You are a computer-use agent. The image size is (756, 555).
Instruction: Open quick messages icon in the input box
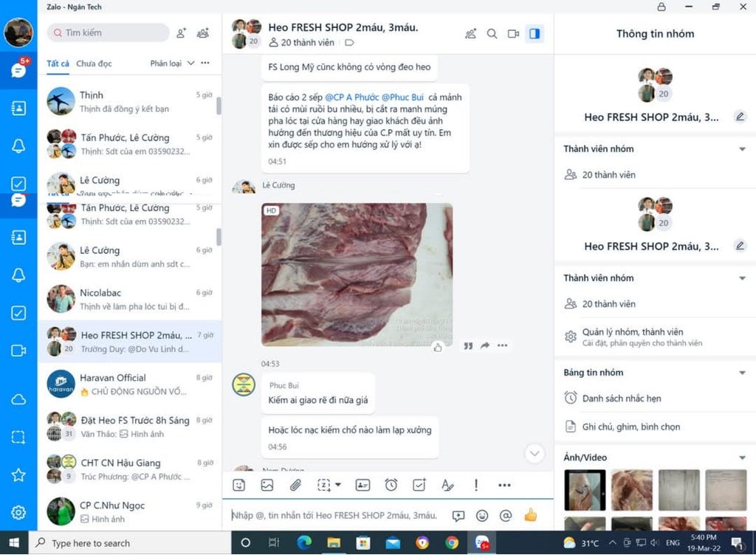click(458, 516)
